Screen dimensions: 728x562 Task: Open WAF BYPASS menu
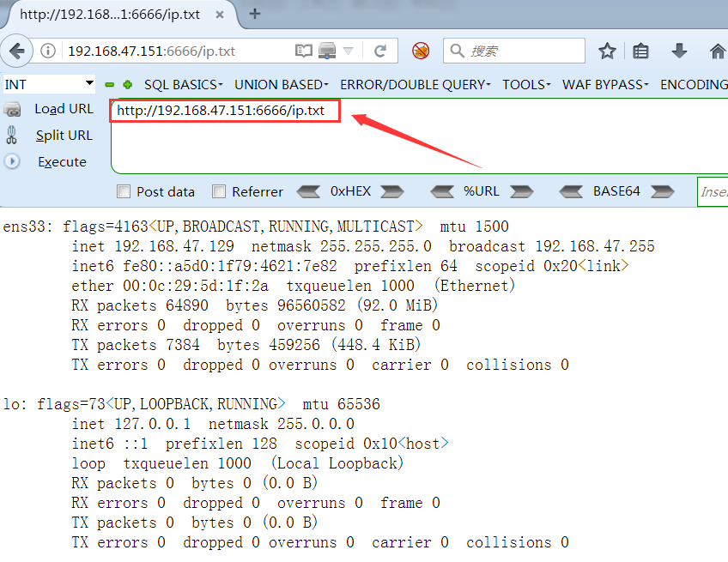(x=605, y=84)
